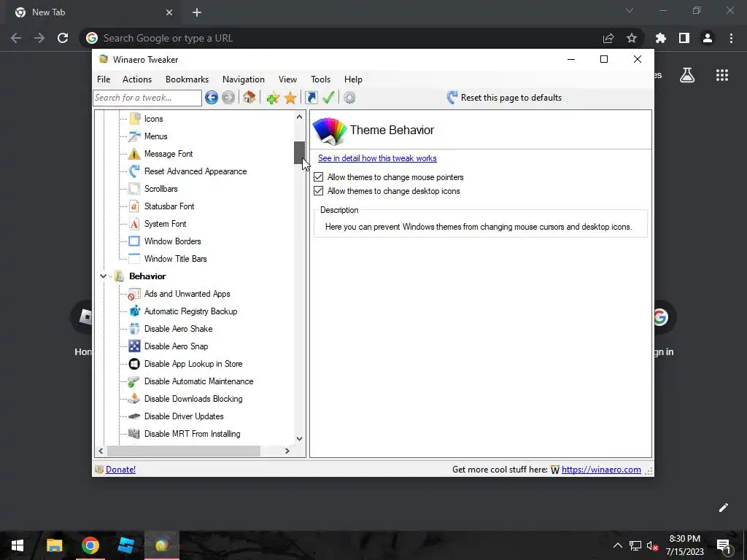The width and height of the screenshot is (747, 560).
Task: Click the Statusbar Font icon
Action: [x=135, y=206]
